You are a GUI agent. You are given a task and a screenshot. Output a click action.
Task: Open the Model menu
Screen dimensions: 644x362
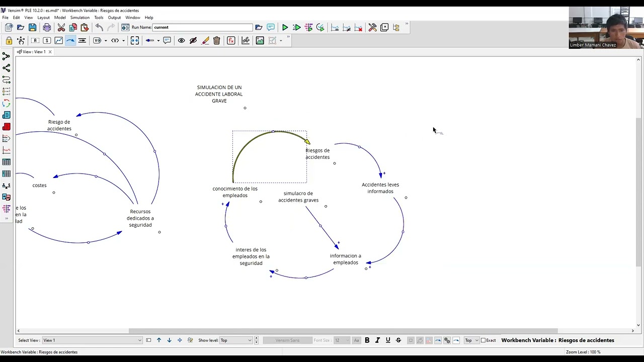coord(60,18)
